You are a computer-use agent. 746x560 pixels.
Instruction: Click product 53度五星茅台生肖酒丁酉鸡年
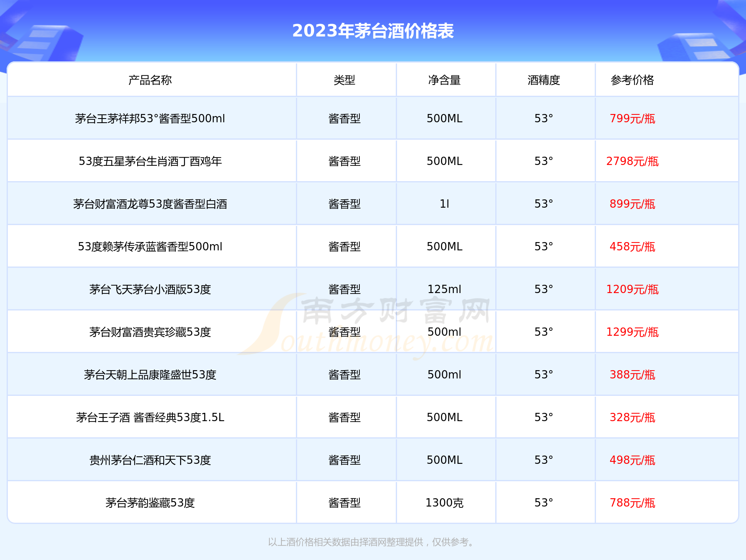[150, 161]
